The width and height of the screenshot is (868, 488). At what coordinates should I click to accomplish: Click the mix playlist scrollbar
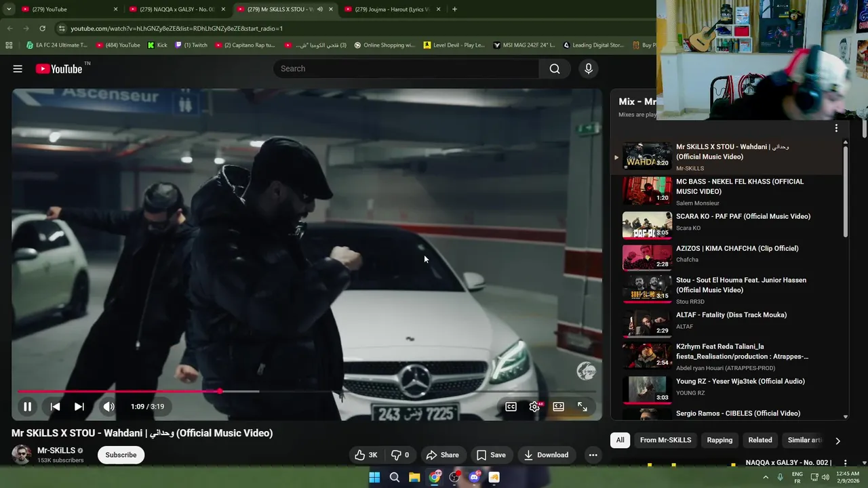[x=846, y=191]
